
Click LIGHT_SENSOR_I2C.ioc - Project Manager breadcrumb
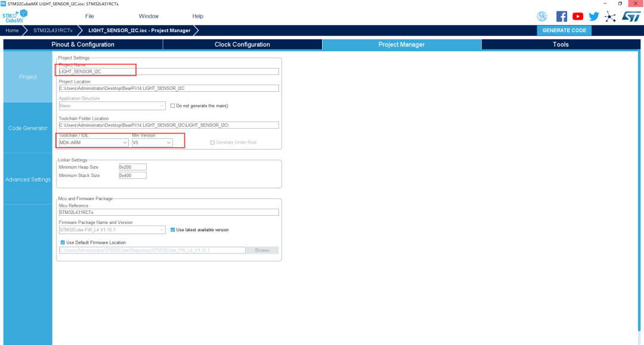coord(139,30)
